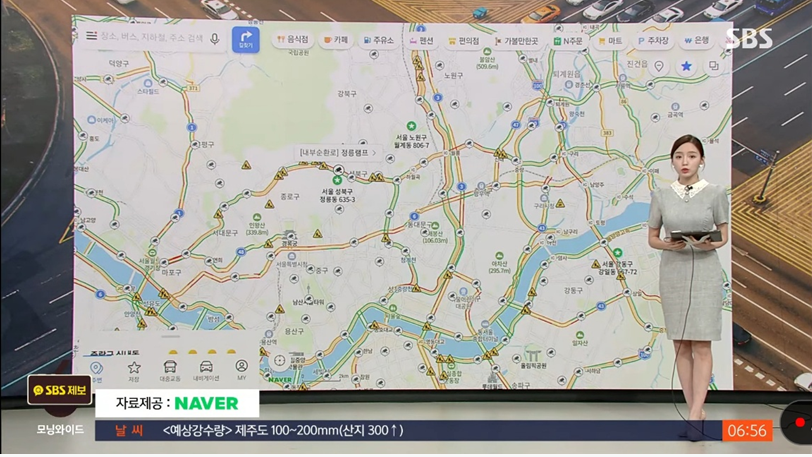The height and width of the screenshot is (457, 812).
Task: Click the 강동구 district label
Action: click(573, 290)
